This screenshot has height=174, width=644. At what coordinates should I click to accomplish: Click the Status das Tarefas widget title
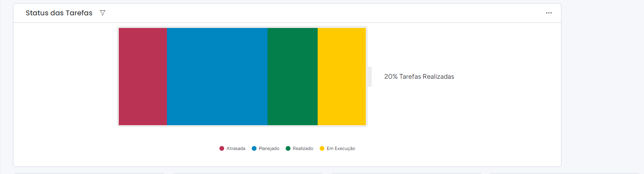pyautogui.click(x=59, y=13)
